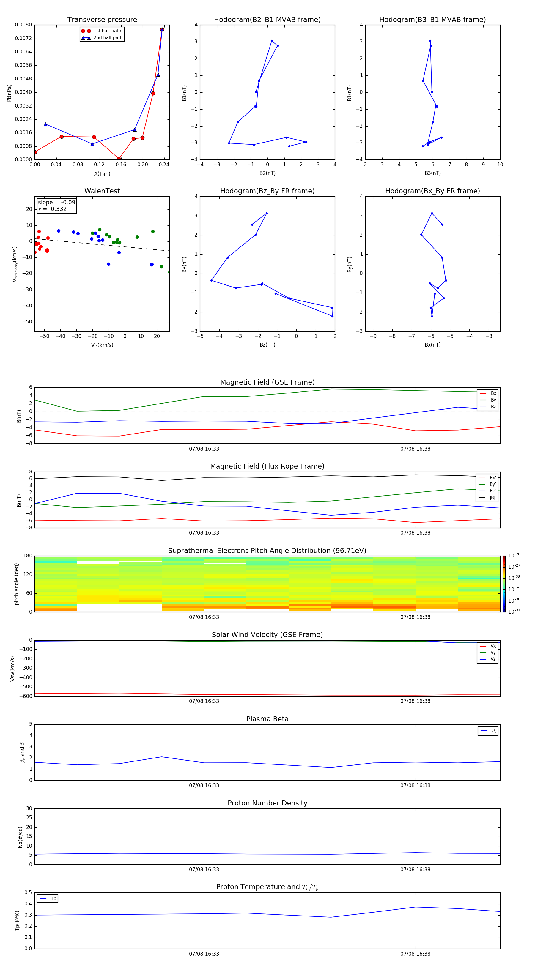Click the 'Hodogram(B3_B1 MVAB frame)' title

pos(432,20)
